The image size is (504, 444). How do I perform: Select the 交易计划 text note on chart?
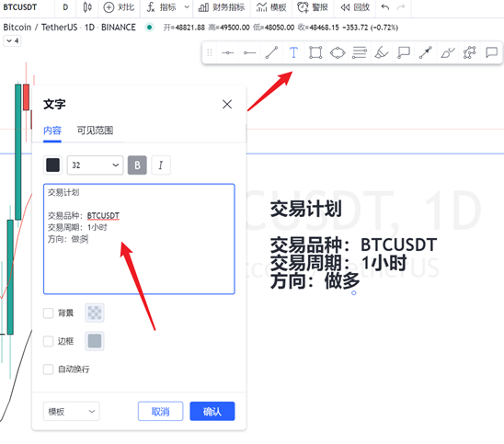(x=353, y=245)
